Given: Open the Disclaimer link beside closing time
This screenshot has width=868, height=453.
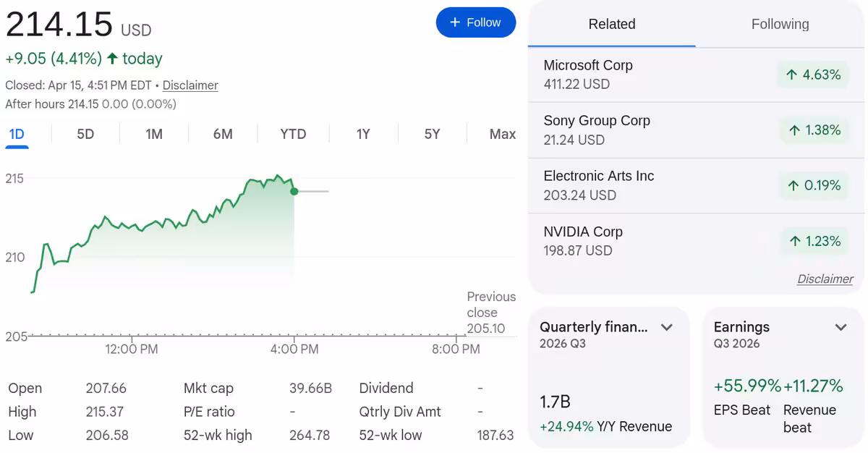Looking at the screenshot, I should [x=190, y=85].
